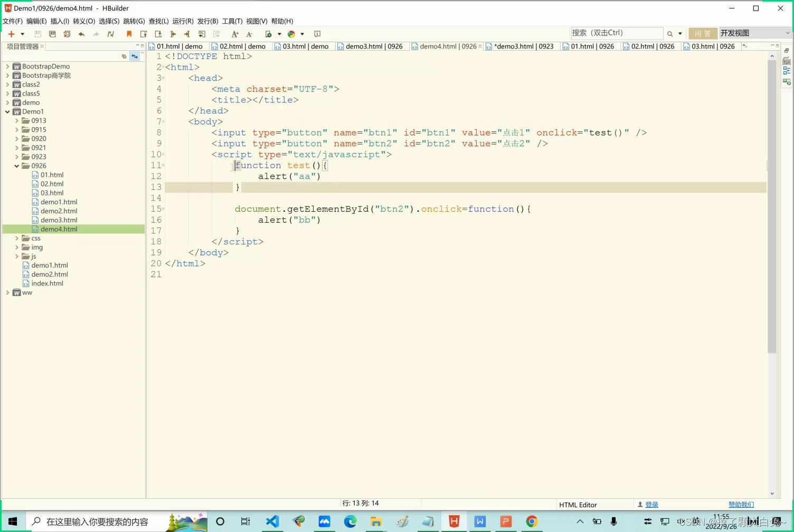Viewport: 794px width, 532px height.
Task: Select index.html in the project tree
Action: pos(47,283)
